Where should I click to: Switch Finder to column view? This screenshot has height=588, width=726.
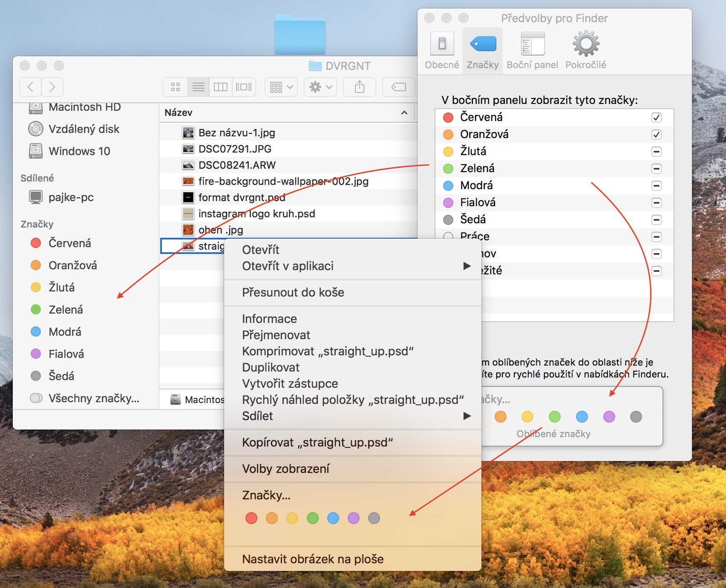click(x=221, y=87)
